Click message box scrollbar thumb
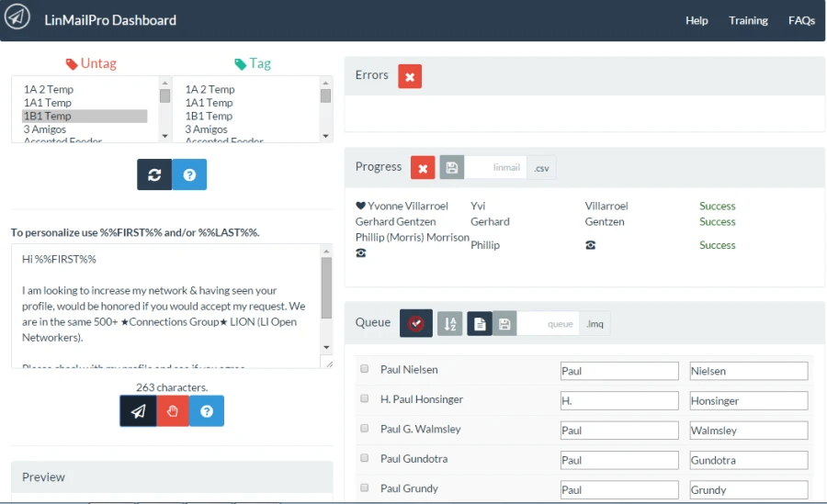Image resolution: width=827 pixels, height=504 pixels. coord(326,288)
